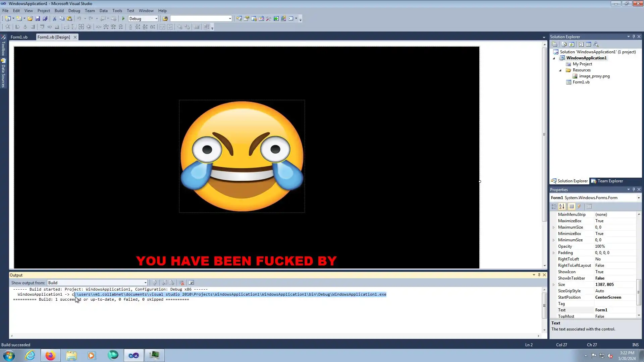Image resolution: width=644 pixels, height=362 pixels.
Task: Click the Events lightning bolt icon
Action: [579, 207]
